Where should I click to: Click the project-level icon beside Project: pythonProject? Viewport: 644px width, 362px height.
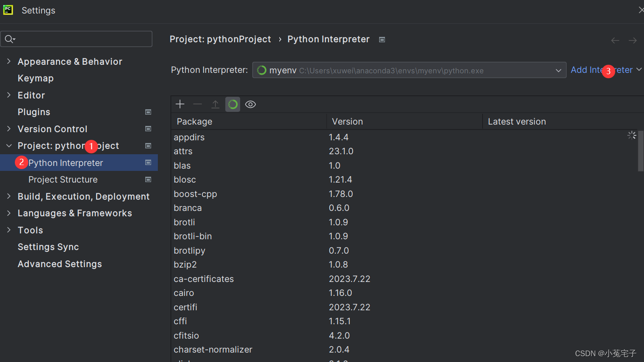point(148,146)
